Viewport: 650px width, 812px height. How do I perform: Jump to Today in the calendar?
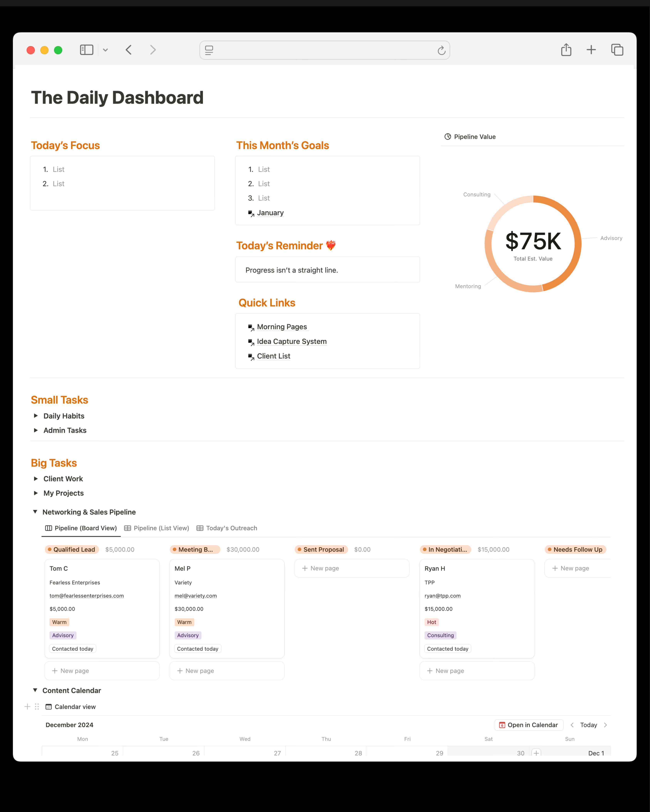(x=589, y=725)
